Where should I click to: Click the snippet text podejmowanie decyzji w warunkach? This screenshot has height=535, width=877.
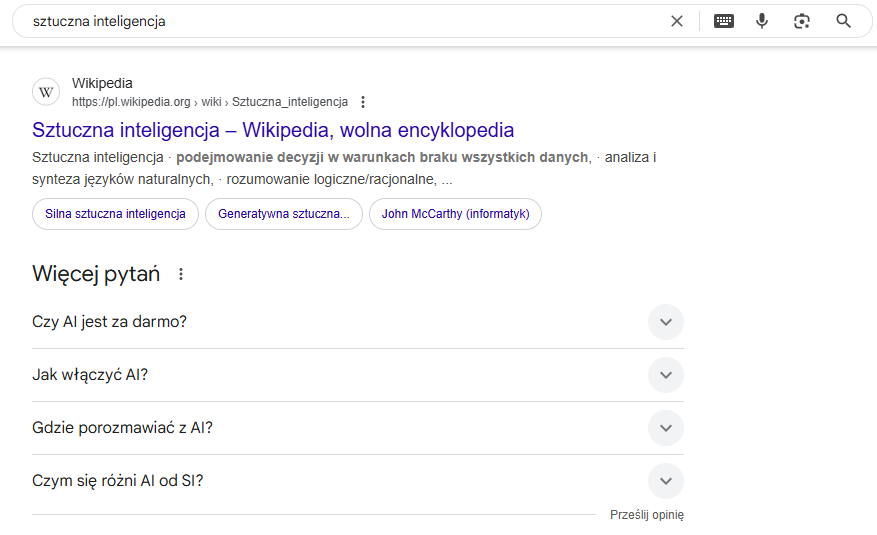[x=295, y=157]
